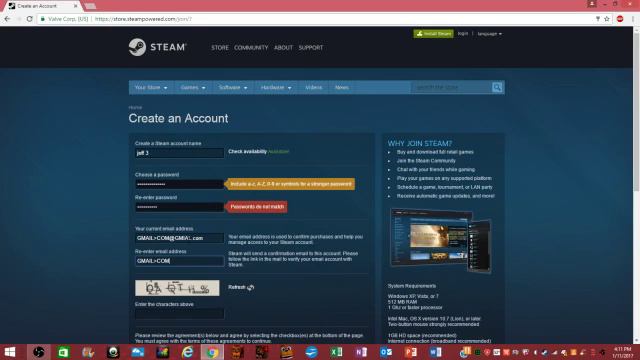Go to COMMUNITY in top navigation
Viewport: 640px width, 360px height.
pyautogui.click(x=251, y=48)
